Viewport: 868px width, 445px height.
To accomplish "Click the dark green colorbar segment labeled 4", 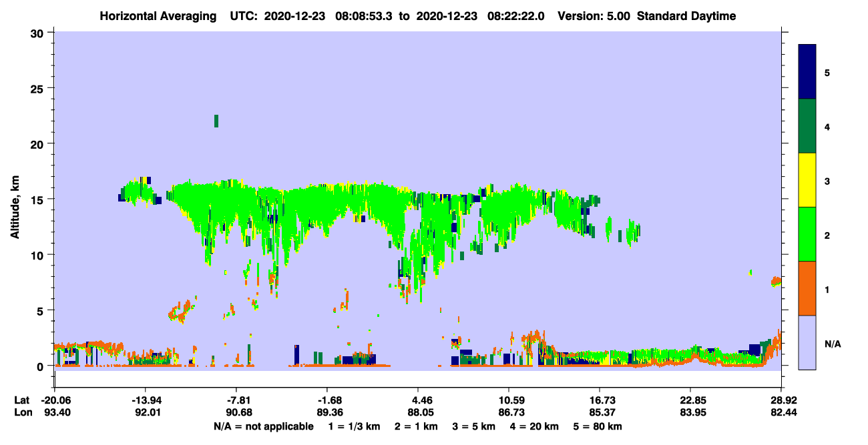I will point(807,126).
